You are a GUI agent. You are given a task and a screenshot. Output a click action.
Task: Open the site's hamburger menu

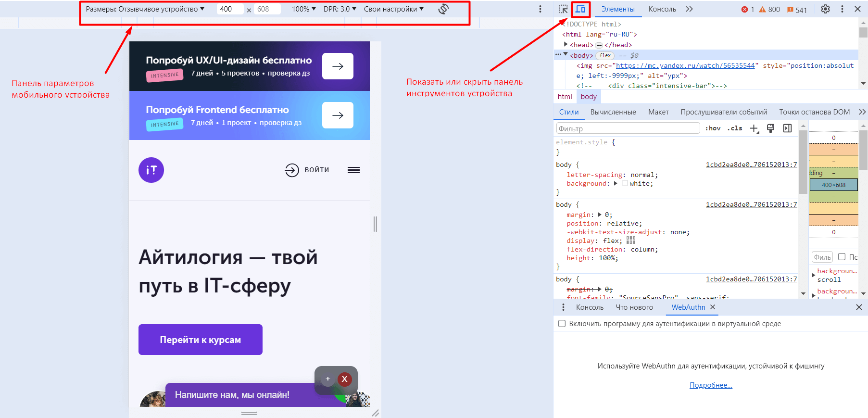(353, 170)
